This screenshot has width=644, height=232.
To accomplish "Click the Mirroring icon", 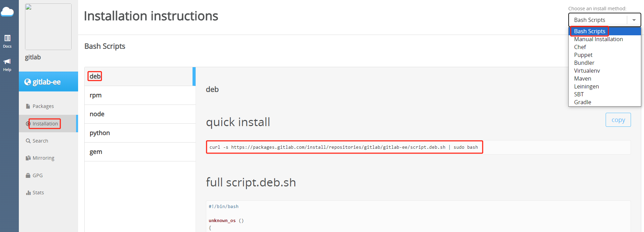I will (x=28, y=158).
